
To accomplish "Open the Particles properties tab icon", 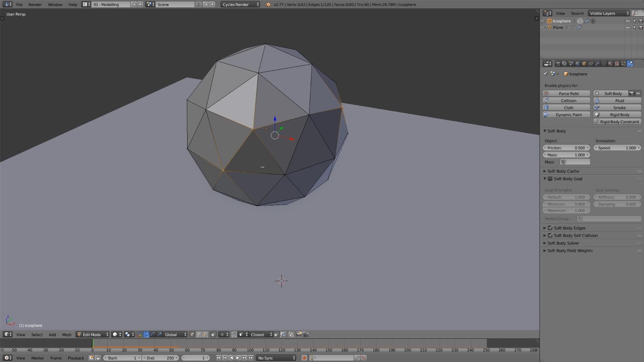I will click(624, 64).
